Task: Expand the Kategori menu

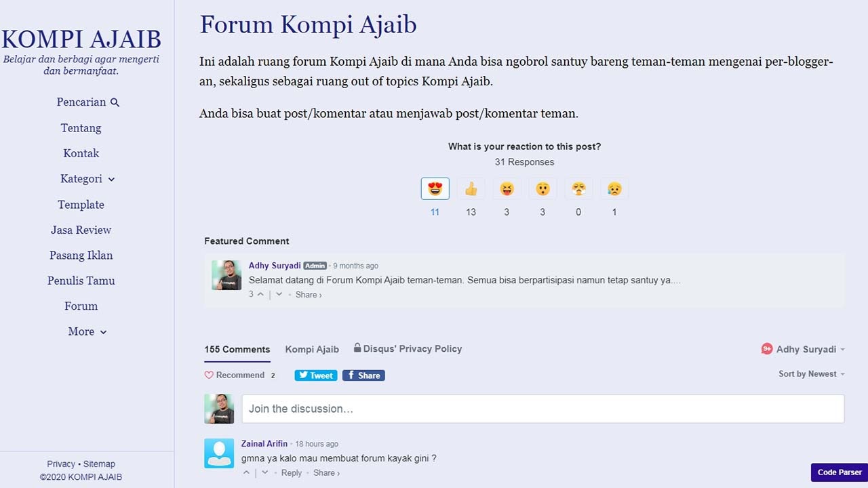Action: [x=87, y=179]
